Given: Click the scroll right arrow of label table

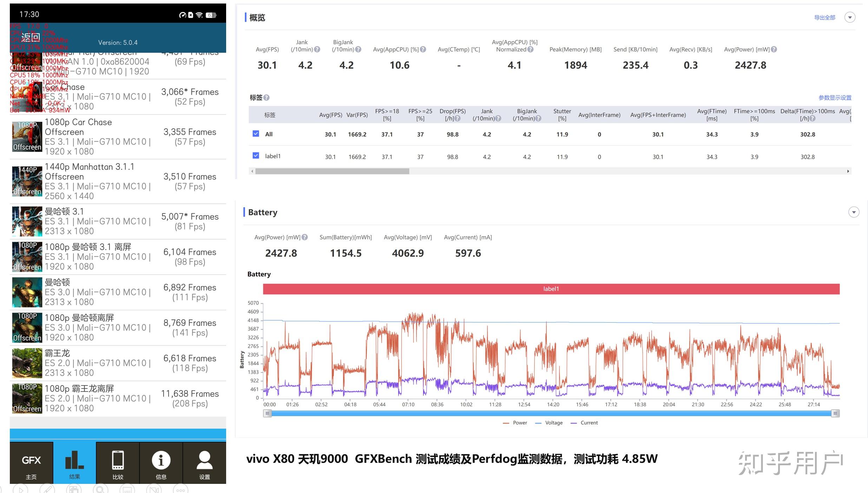Looking at the screenshot, I should coord(848,171).
